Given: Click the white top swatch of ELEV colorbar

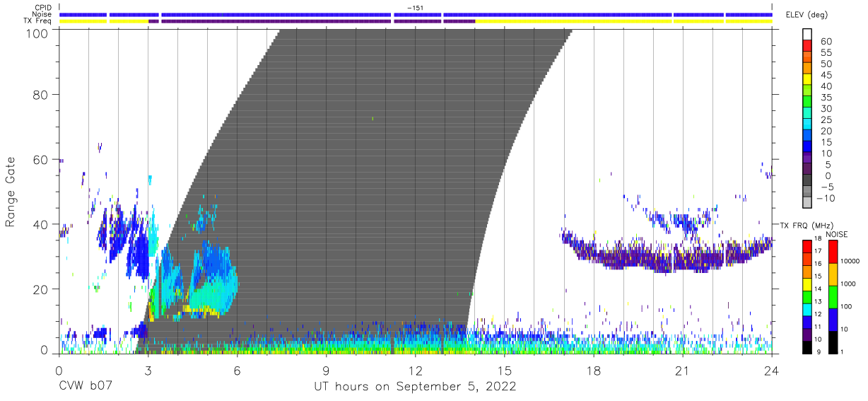Looking at the screenshot, I should pyautogui.click(x=808, y=35).
